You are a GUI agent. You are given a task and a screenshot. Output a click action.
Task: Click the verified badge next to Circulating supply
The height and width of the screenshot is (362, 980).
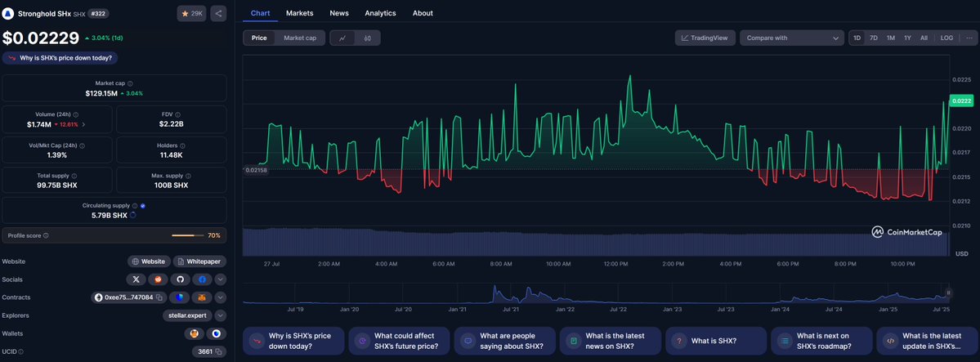[143, 205]
